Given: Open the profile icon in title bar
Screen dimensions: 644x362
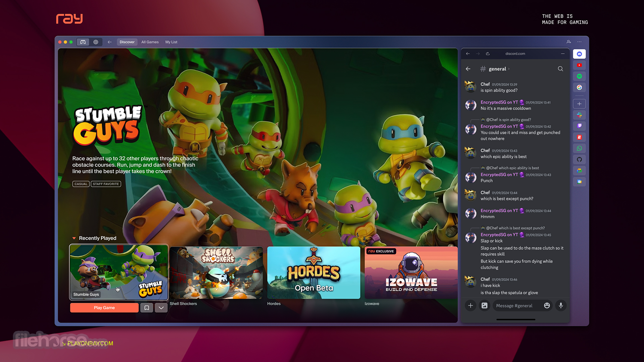Looking at the screenshot, I should pos(568,42).
